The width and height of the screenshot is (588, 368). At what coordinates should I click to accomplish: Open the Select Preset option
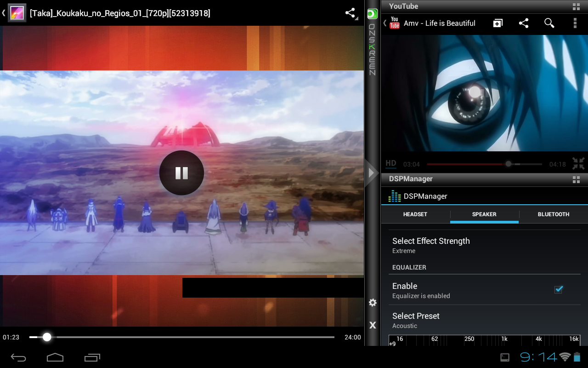[485, 320]
